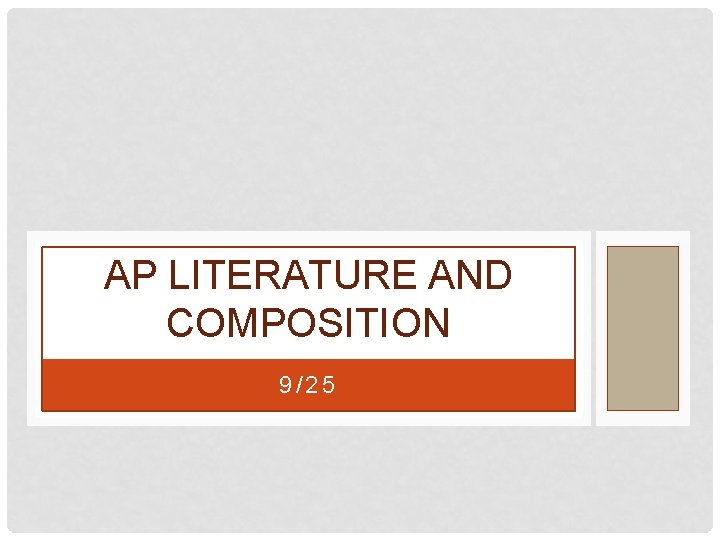The image size is (720, 540).
Task: Click the bottom edge of tan rectangle
Action: [x=643, y=410]
